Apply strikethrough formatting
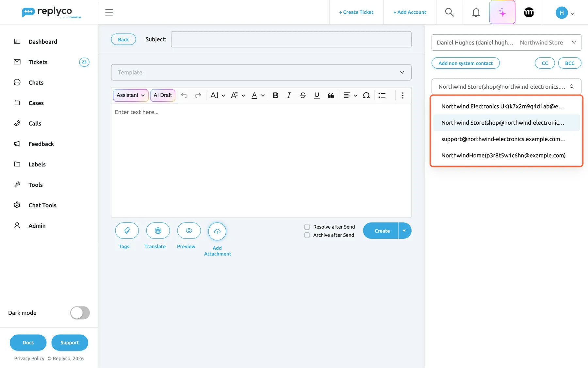This screenshot has height=368, width=588. 303,95
